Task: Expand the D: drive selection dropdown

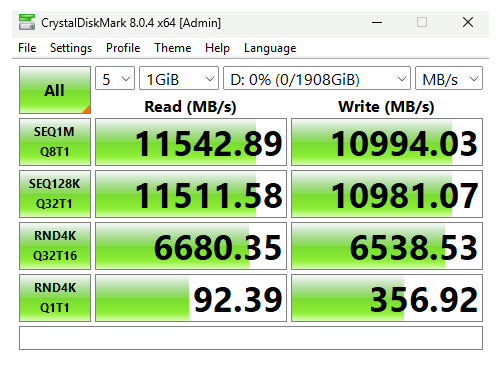Action: tap(317, 78)
